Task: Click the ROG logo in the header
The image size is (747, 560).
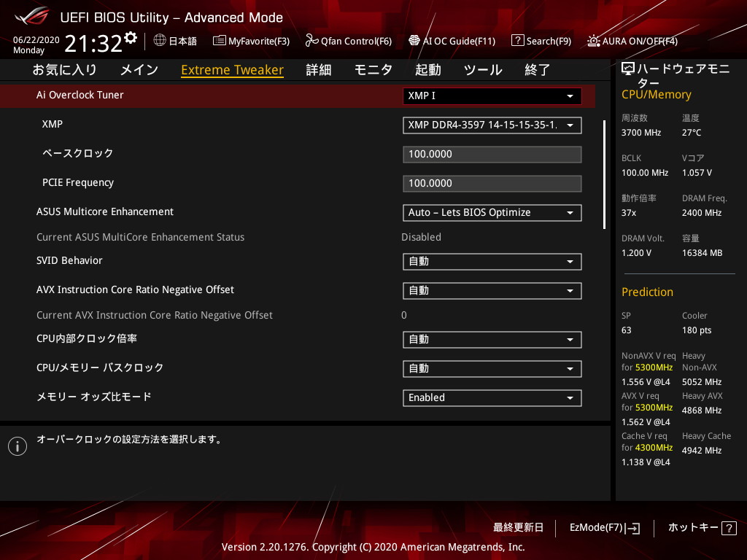Action: pos(31,17)
